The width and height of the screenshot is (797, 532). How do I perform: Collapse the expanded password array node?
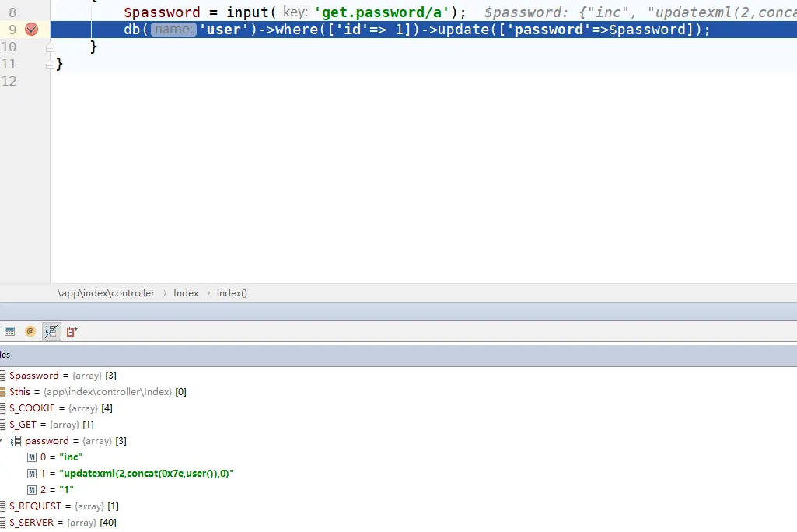2,441
